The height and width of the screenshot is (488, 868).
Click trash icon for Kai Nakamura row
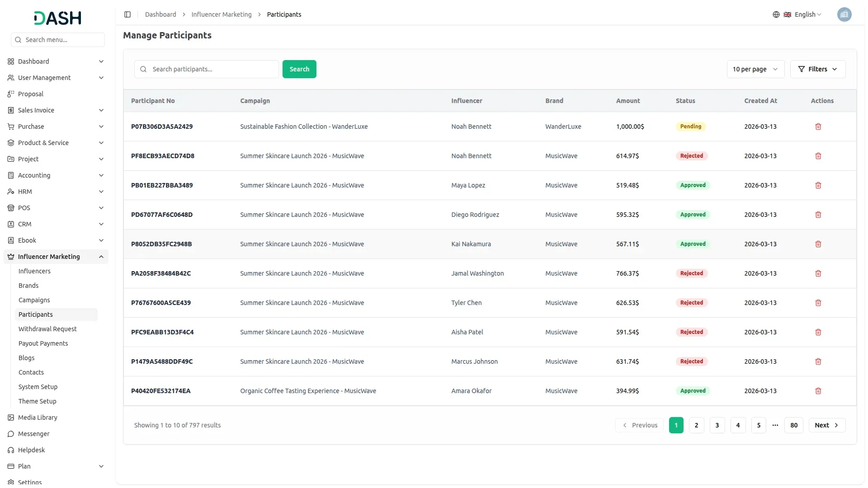point(818,244)
